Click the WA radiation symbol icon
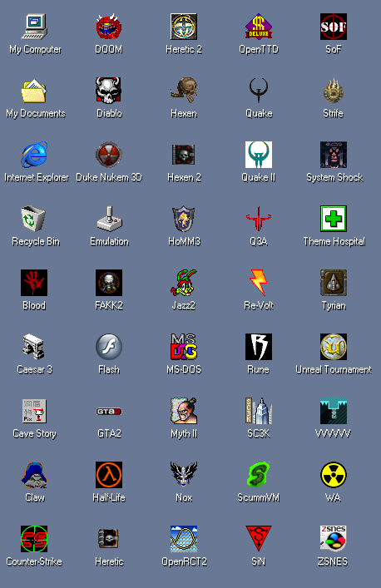The height and width of the screenshot is (588, 381). point(334,475)
